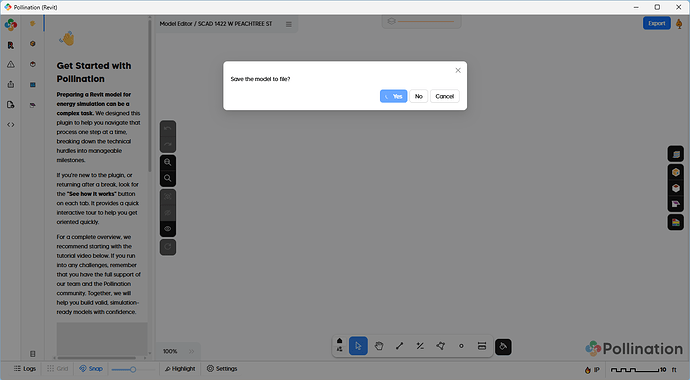The width and height of the screenshot is (690, 380).
Task: Open the code brackets sidebar icon
Action: coord(11,125)
